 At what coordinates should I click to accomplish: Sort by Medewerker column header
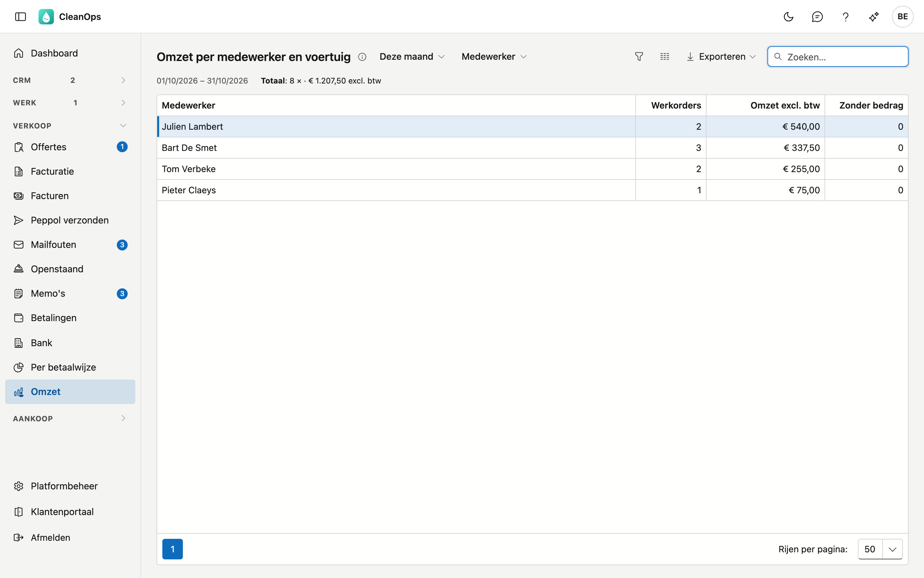[x=396, y=106]
